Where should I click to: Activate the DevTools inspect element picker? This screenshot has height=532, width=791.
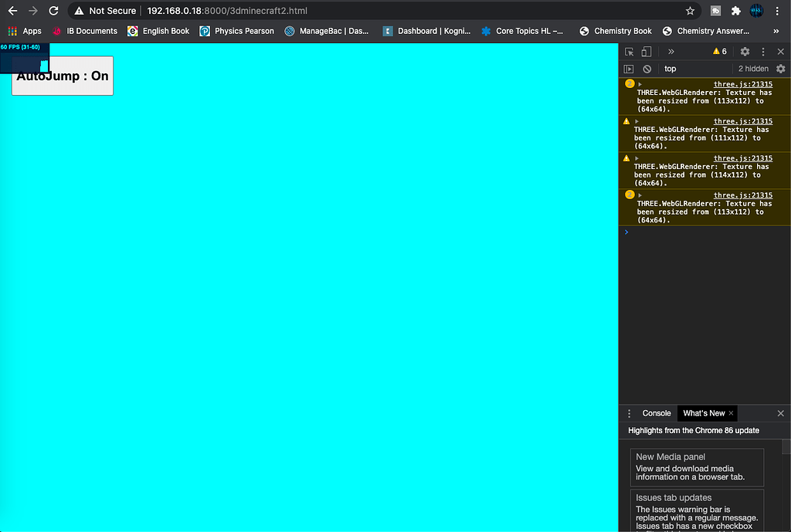630,52
